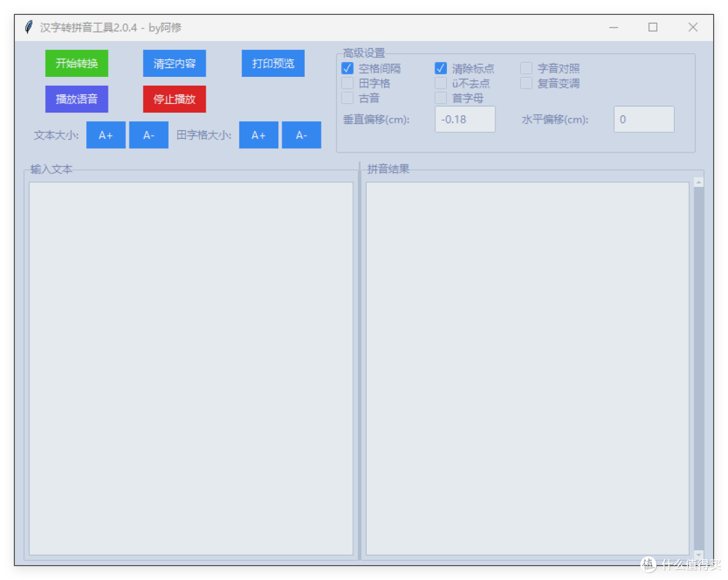Close the 汉字转拼音工具 window
The height and width of the screenshot is (580, 728).
693,28
